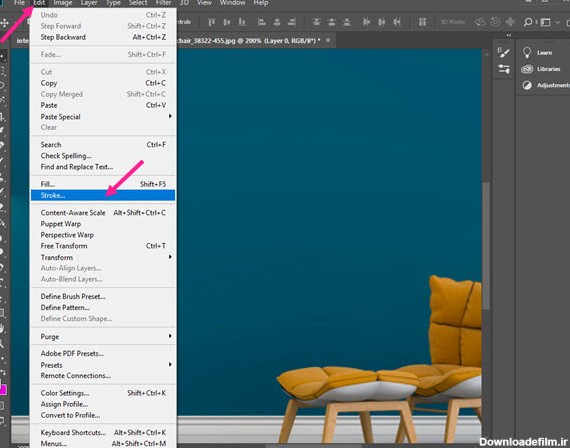Open Keyboard Shortcuts... menu entry
Screen dimensions: 570x448
point(103,432)
